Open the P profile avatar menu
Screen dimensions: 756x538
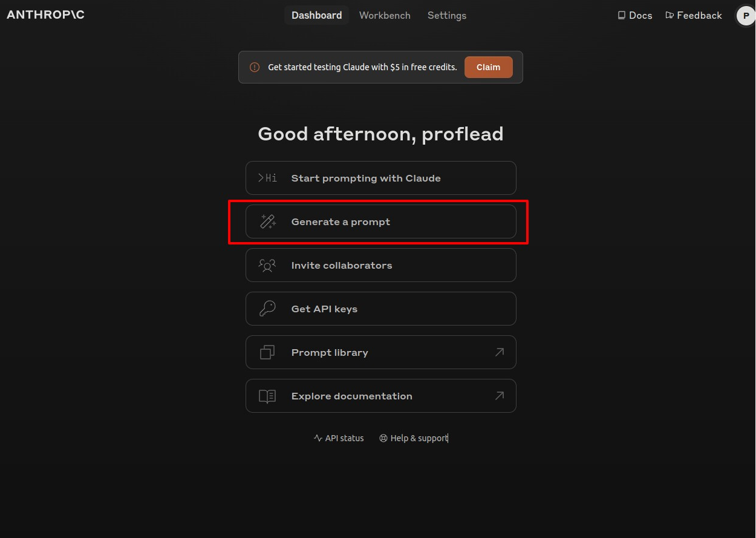click(x=746, y=16)
